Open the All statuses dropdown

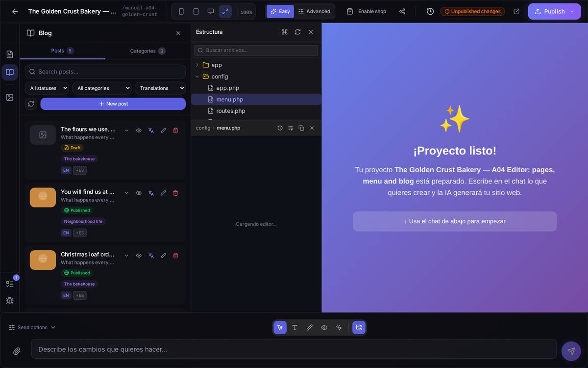click(x=47, y=88)
